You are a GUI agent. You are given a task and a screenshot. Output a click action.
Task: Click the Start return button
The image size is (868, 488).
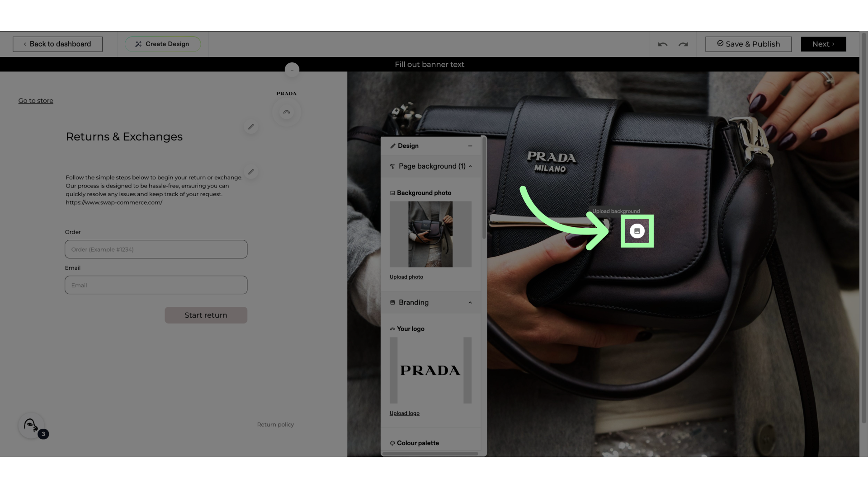point(206,315)
